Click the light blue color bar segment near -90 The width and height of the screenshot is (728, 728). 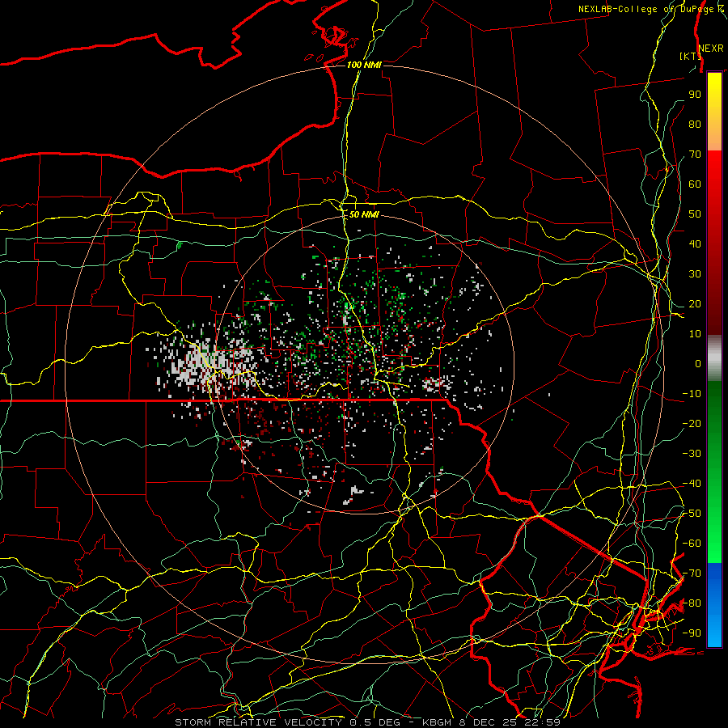tap(714, 632)
